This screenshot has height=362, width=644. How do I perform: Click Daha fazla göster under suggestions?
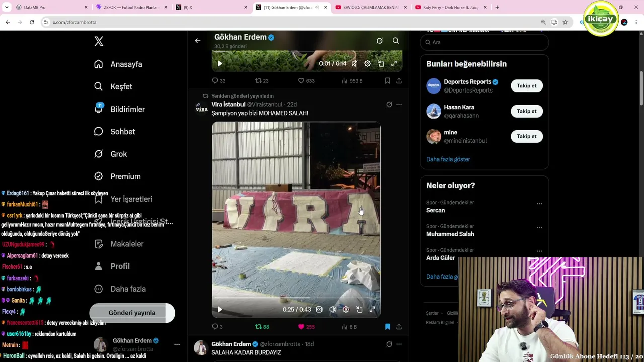(x=448, y=159)
